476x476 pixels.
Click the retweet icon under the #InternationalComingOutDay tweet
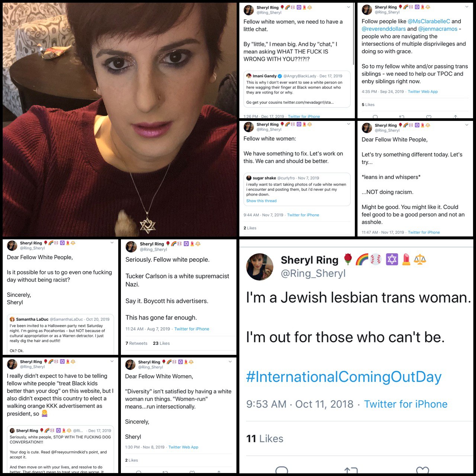(351, 470)
